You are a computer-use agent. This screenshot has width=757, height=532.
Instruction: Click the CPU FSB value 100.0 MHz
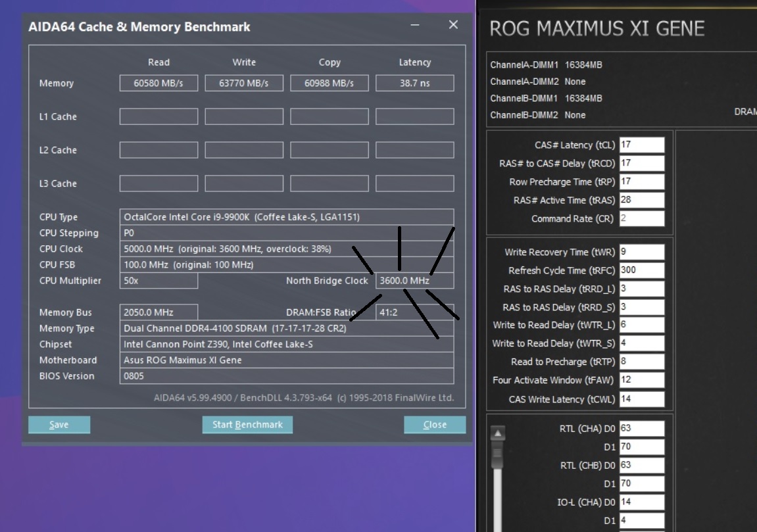point(287,264)
